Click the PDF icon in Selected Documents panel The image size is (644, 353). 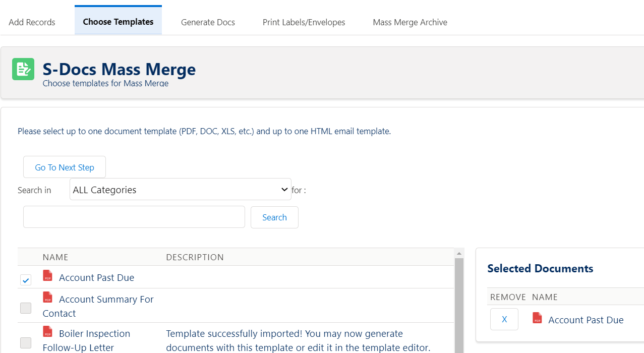pyautogui.click(x=537, y=318)
